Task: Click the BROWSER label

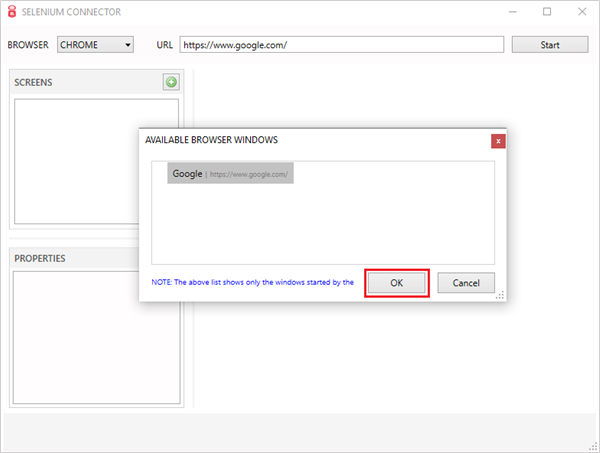Action: click(28, 45)
